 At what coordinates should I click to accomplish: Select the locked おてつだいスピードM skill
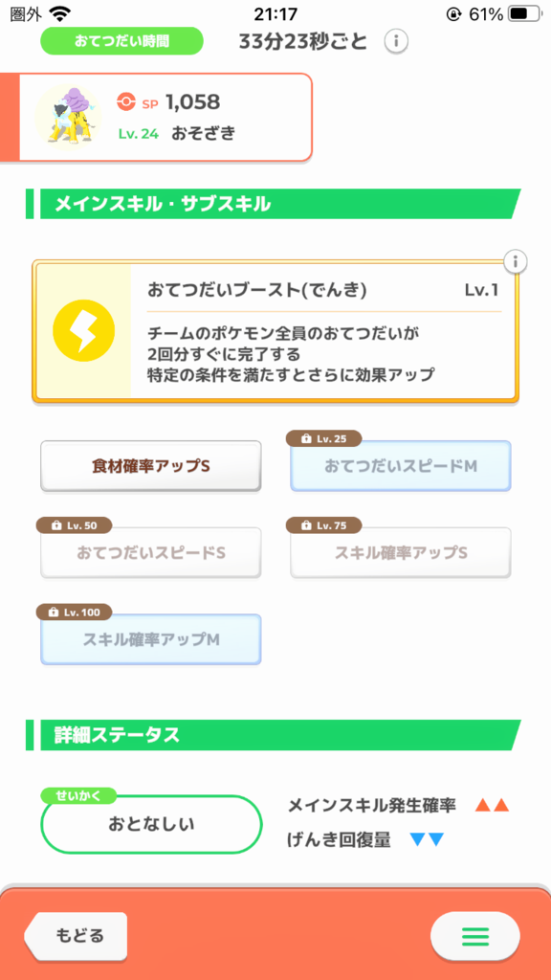(x=401, y=466)
